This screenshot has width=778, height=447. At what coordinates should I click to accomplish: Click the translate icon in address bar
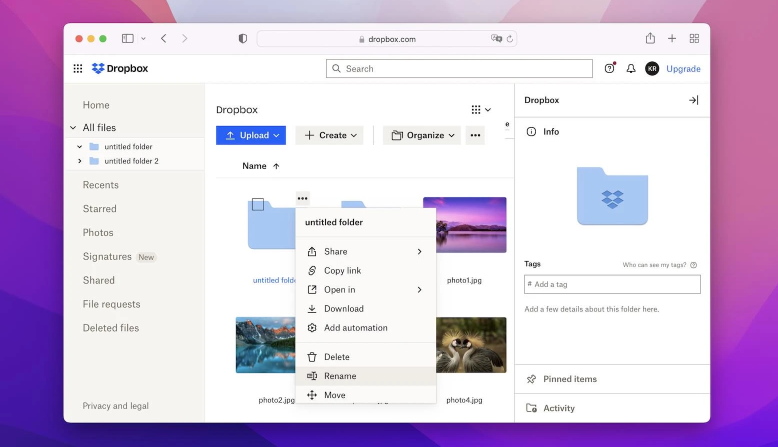pos(496,39)
